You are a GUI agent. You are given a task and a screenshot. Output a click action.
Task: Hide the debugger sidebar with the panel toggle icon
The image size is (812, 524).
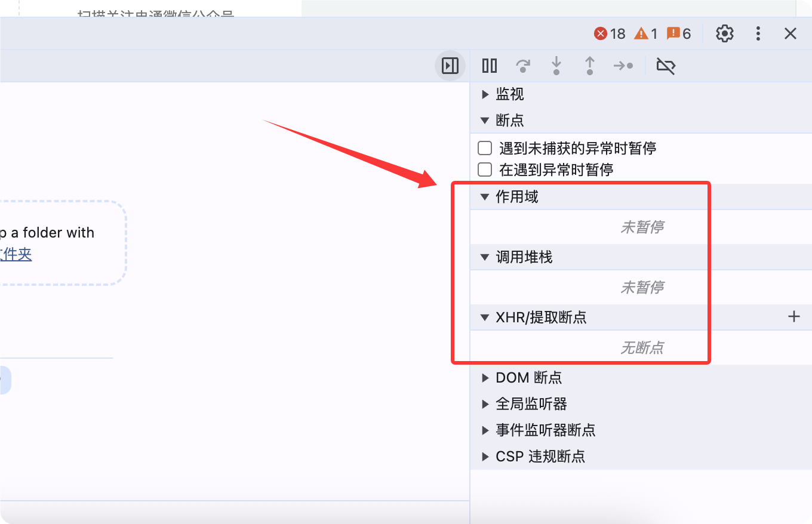[450, 66]
